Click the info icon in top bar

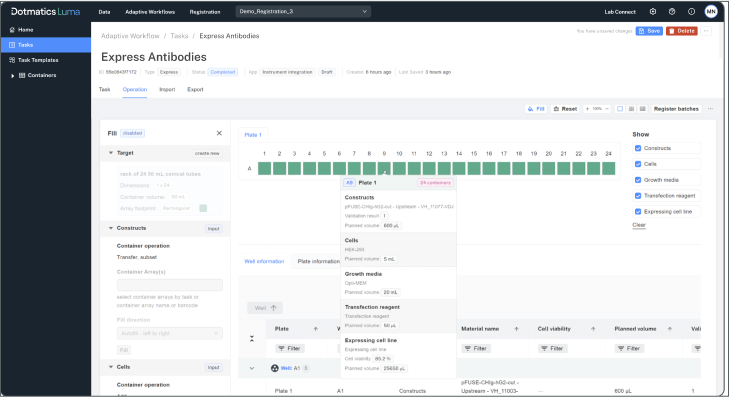pos(691,12)
